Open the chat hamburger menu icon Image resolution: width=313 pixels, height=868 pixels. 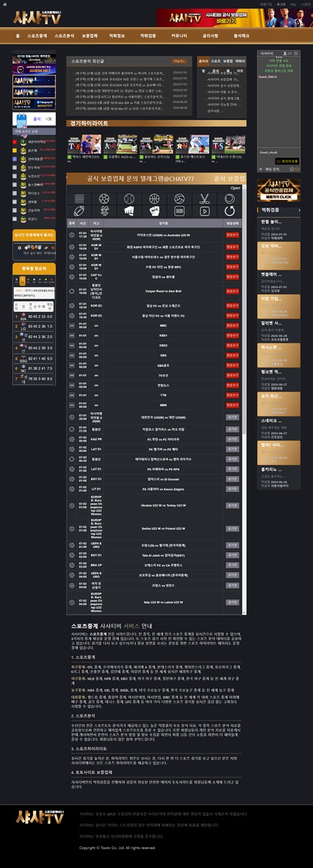[x=295, y=54]
